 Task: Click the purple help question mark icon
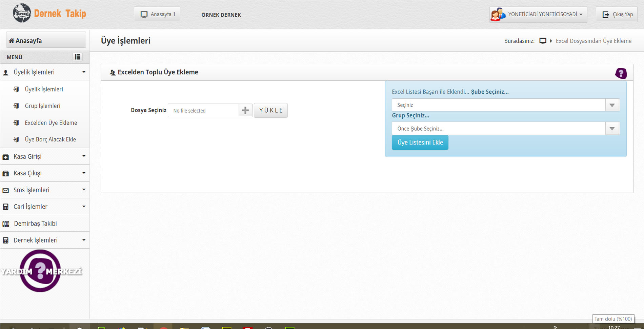click(621, 73)
